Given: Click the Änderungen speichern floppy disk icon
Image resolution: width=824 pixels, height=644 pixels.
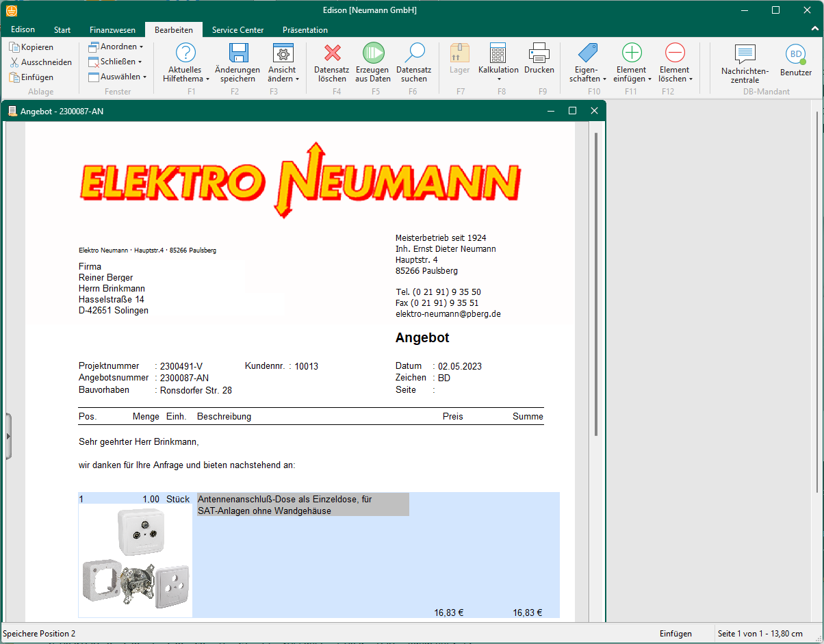Looking at the screenshot, I should pyautogui.click(x=237, y=53).
